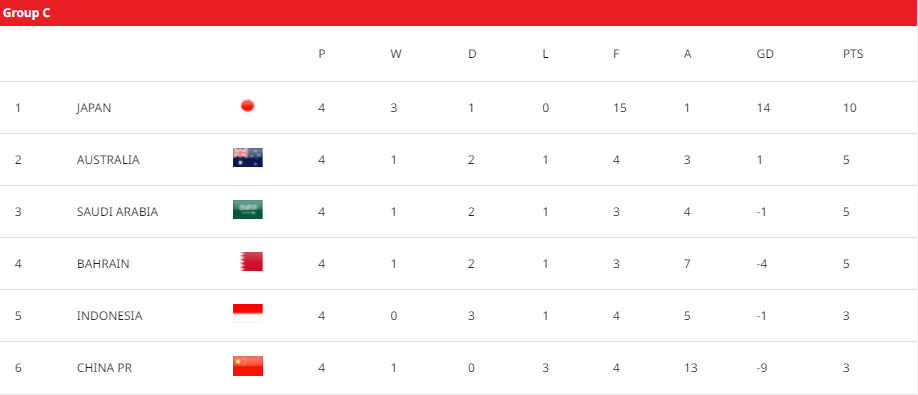This screenshot has height=395, width=918.
Task: Select the BAHRAIN team name
Action: [103, 264]
